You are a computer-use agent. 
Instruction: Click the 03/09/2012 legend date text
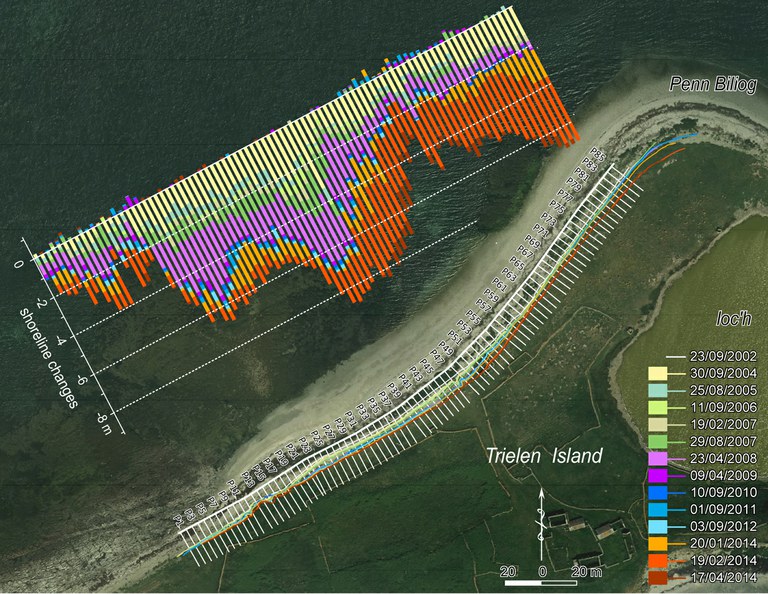tap(723, 526)
